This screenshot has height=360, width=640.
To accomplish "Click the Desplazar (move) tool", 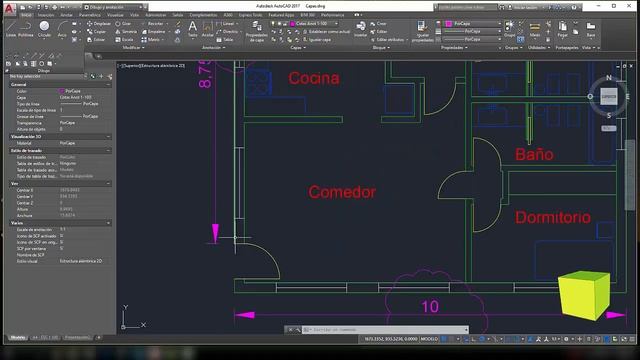I will [98, 24].
